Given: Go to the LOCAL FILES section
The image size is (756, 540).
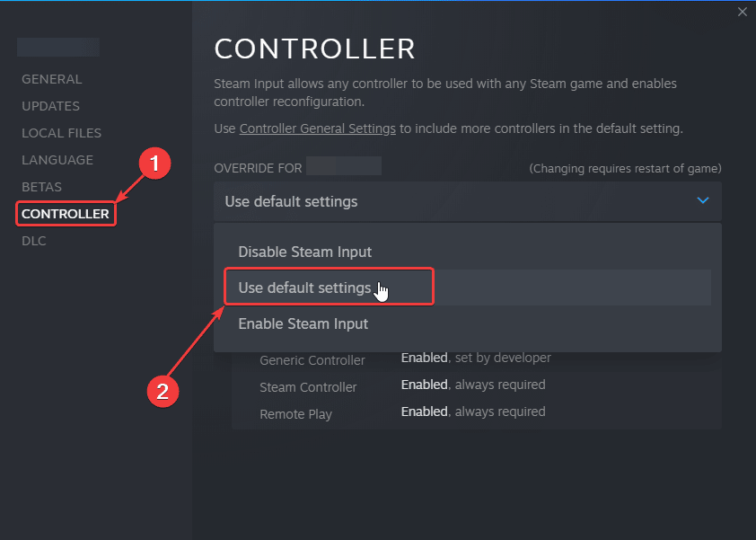Looking at the screenshot, I should [x=61, y=133].
